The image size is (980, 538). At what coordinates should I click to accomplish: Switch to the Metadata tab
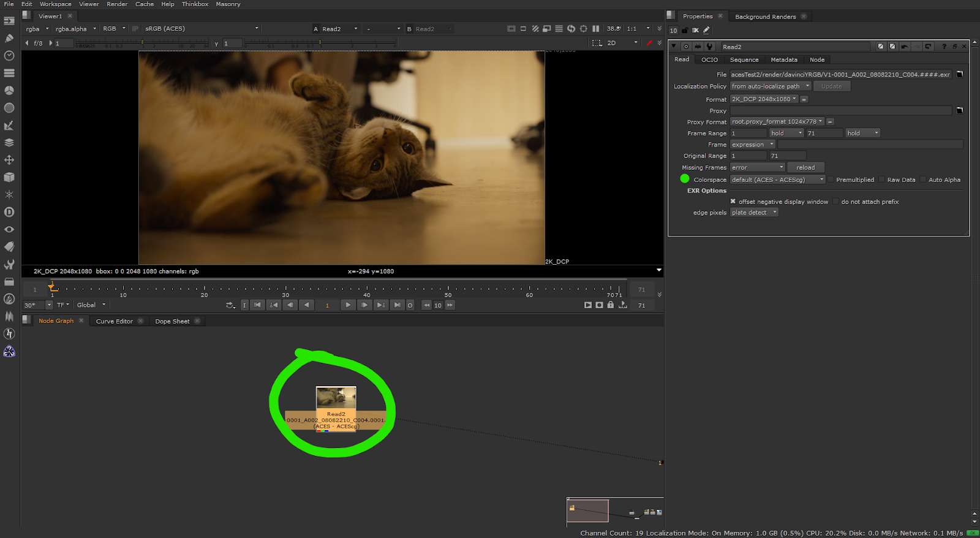[x=784, y=59]
